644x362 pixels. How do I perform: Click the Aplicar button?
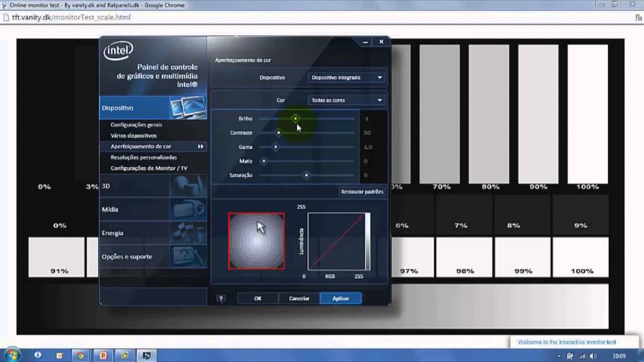[341, 299]
